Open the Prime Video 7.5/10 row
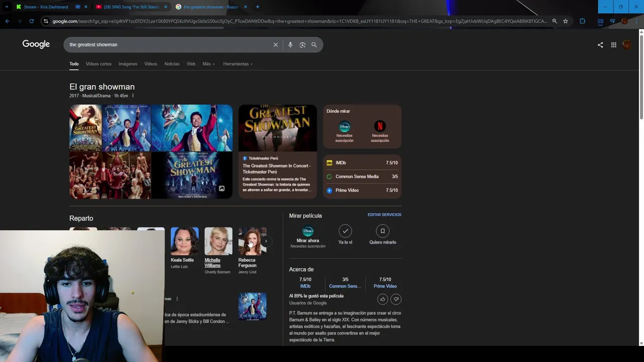This screenshot has width=644, height=362. coord(362,190)
